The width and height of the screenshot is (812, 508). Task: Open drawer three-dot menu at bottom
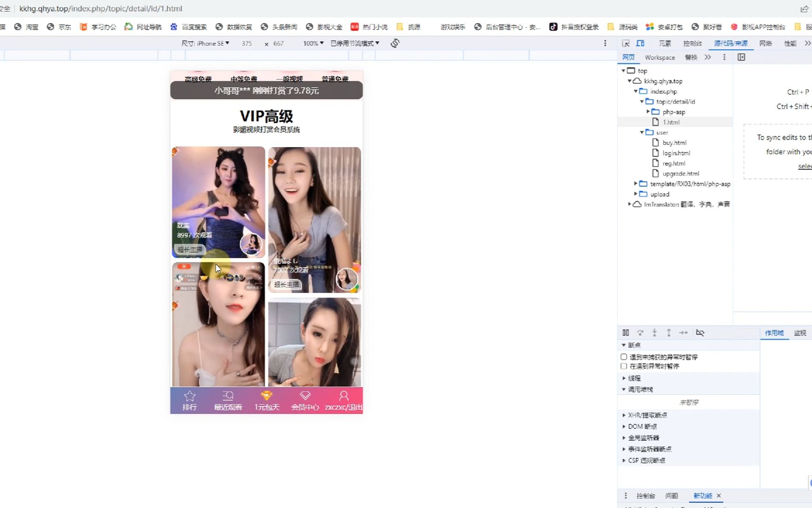pyautogui.click(x=625, y=496)
